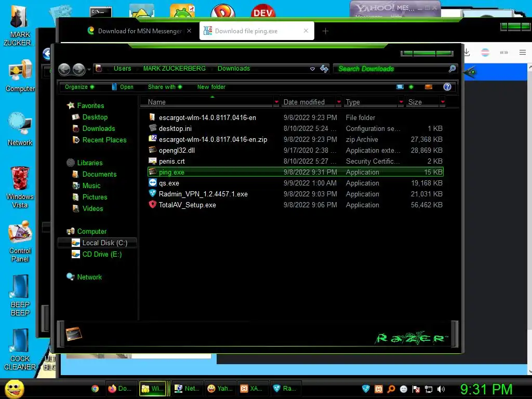
Task: Open Network in navigation pane
Action: [x=89, y=277]
